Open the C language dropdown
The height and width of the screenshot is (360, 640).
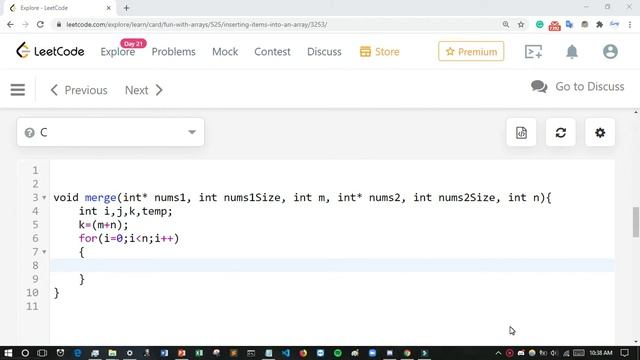click(111, 132)
